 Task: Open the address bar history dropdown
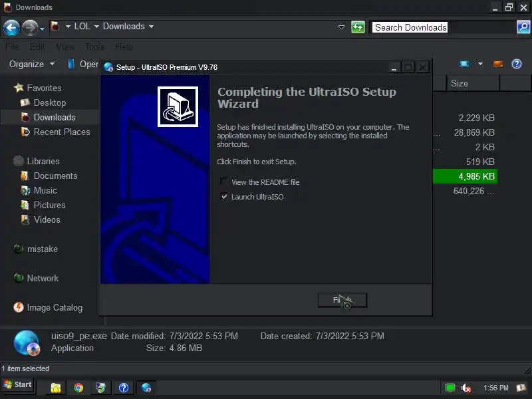(341, 27)
